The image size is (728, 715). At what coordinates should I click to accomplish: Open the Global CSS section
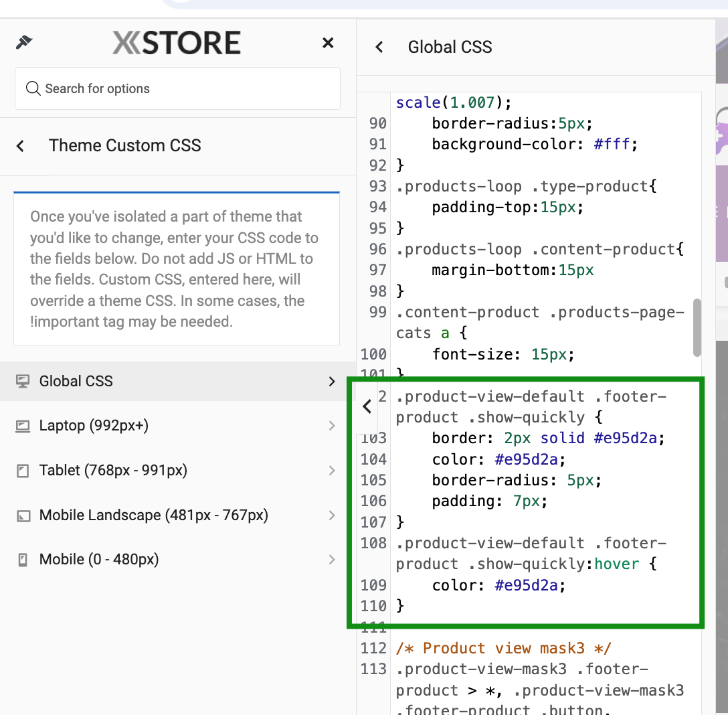pyautogui.click(x=177, y=381)
